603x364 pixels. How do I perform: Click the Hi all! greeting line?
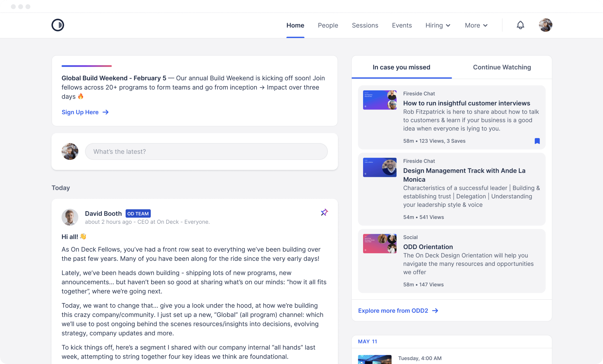[74, 237]
